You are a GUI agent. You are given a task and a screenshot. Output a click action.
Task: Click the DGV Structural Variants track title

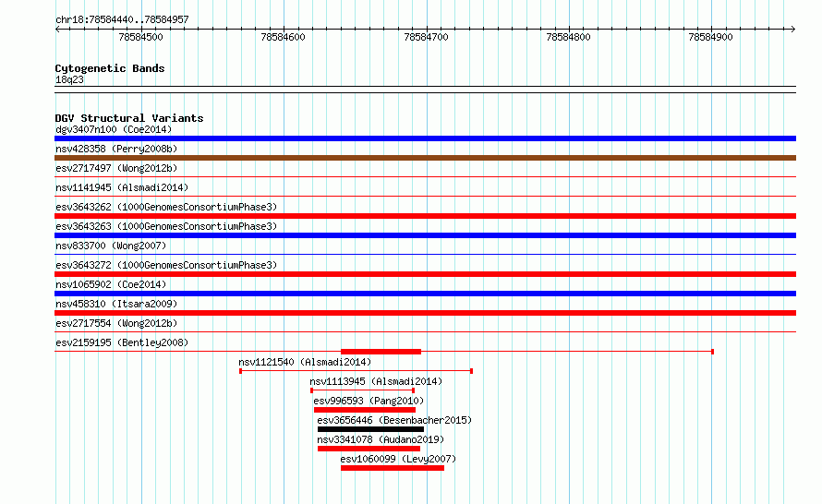(129, 118)
